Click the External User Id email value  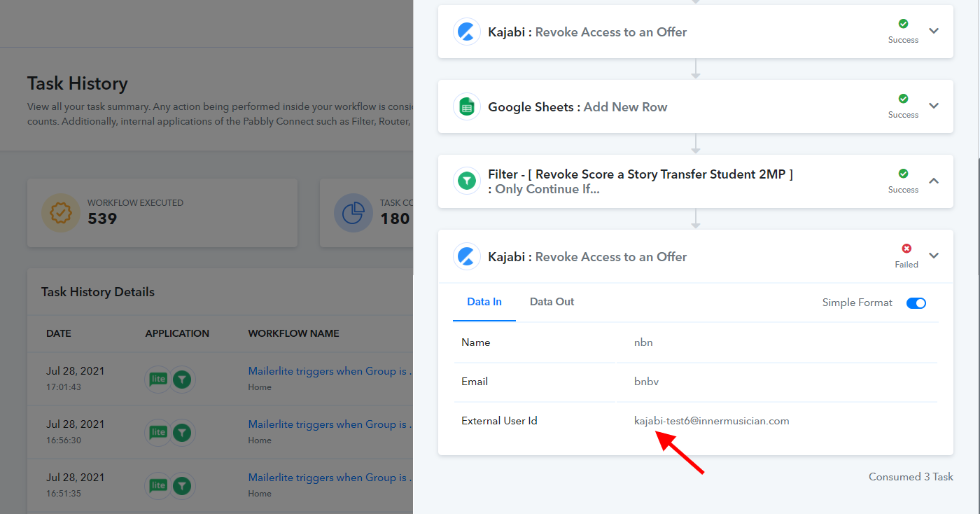click(x=712, y=421)
